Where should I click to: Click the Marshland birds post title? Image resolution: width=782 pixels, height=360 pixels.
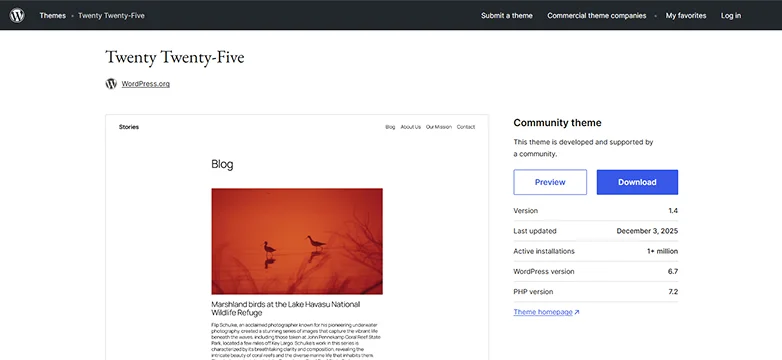tap(285, 308)
